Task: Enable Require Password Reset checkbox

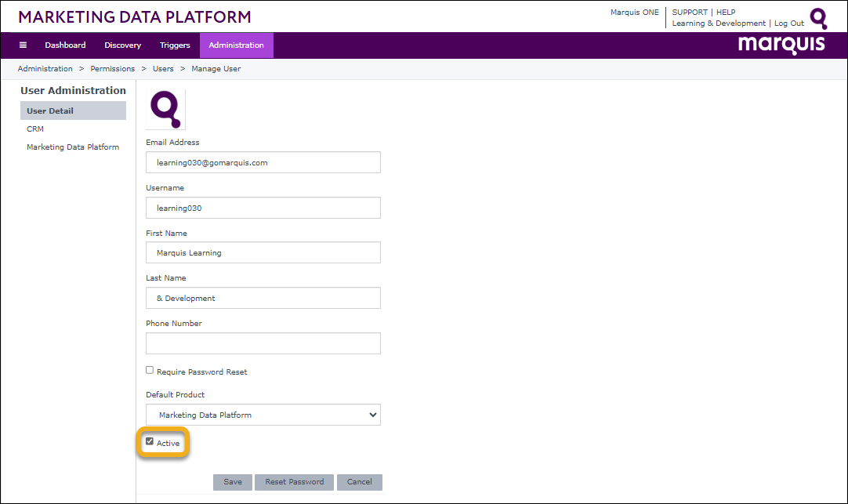Action: click(x=150, y=370)
